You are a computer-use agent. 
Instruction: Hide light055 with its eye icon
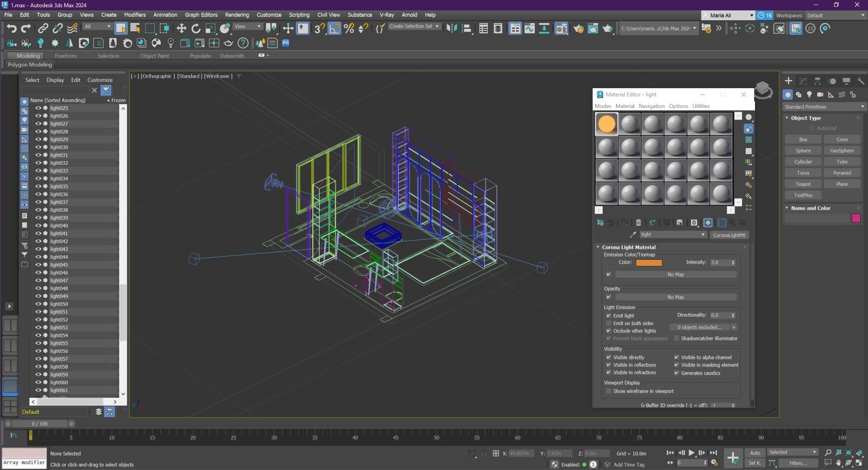pyautogui.click(x=38, y=343)
